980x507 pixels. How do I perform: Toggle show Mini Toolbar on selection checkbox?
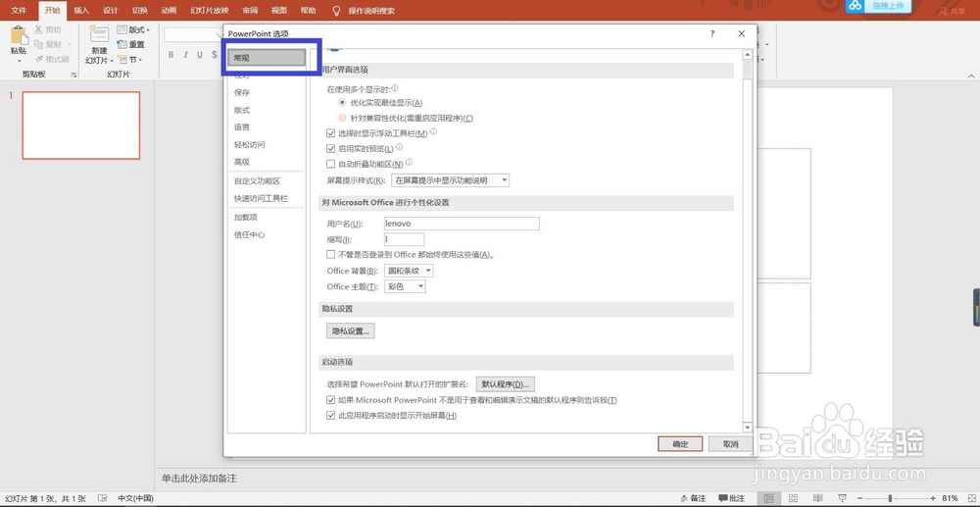coord(331,133)
